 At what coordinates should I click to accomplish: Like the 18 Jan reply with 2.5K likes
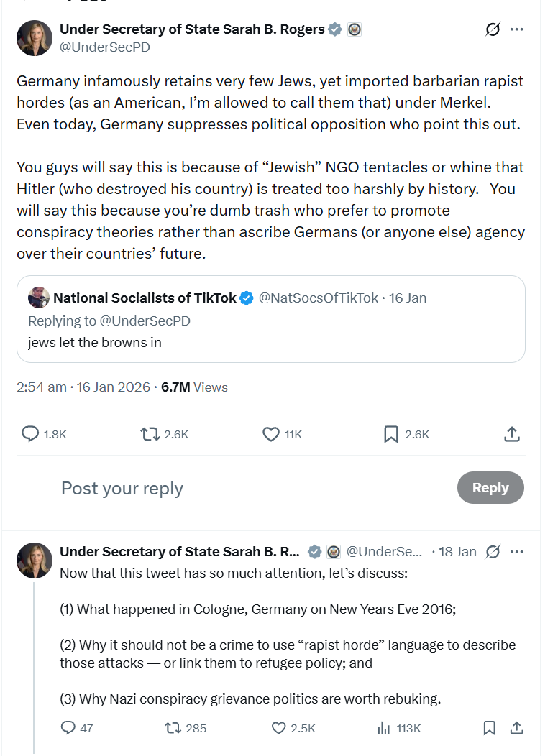[279, 728]
